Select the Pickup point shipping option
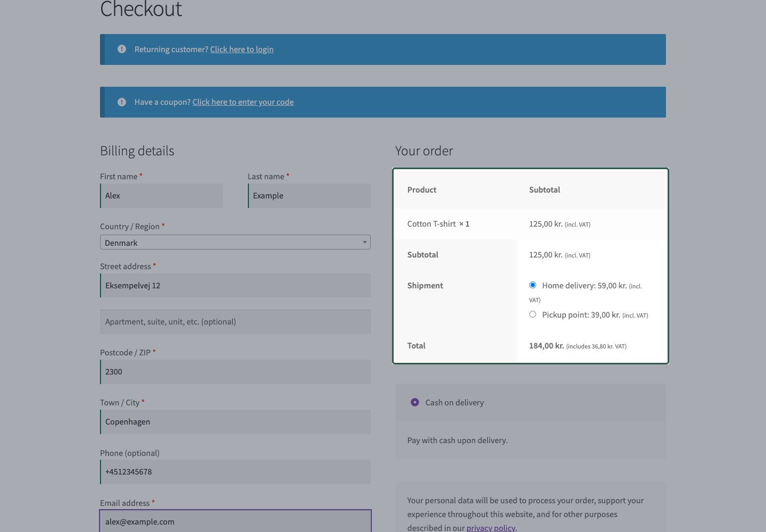This screenshot has height=532, width=766. tap(532, 314)
